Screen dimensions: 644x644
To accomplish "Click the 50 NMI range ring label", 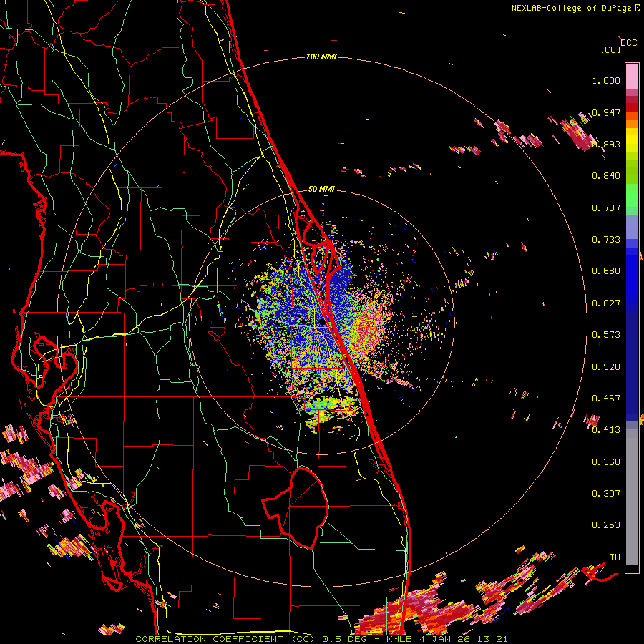I will [321, 189].
